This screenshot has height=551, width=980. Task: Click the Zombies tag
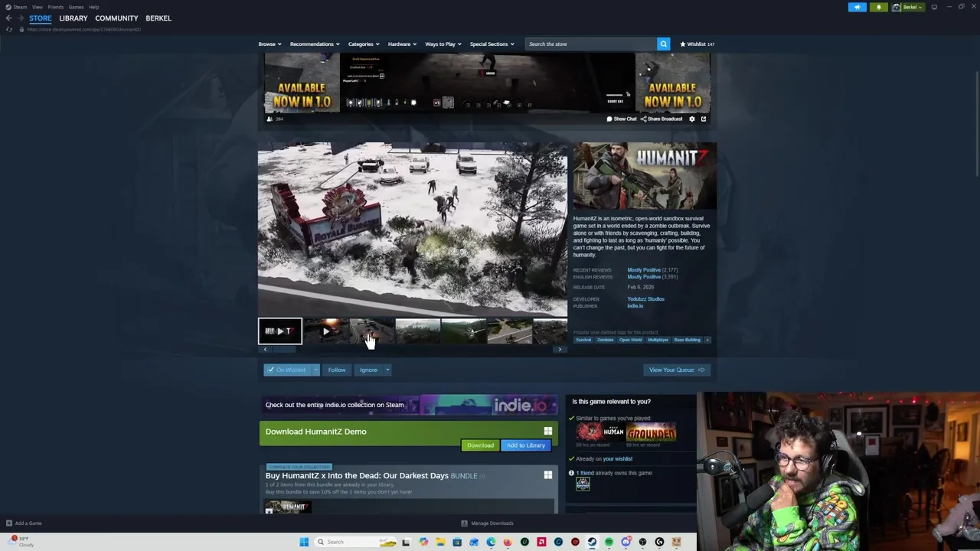(x=605, y=340)
